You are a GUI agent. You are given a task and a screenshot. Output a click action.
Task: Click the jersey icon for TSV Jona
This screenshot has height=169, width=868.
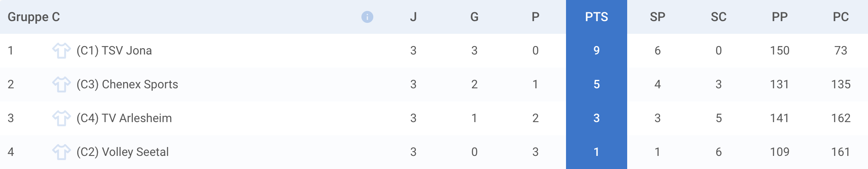tap(62, 51)
